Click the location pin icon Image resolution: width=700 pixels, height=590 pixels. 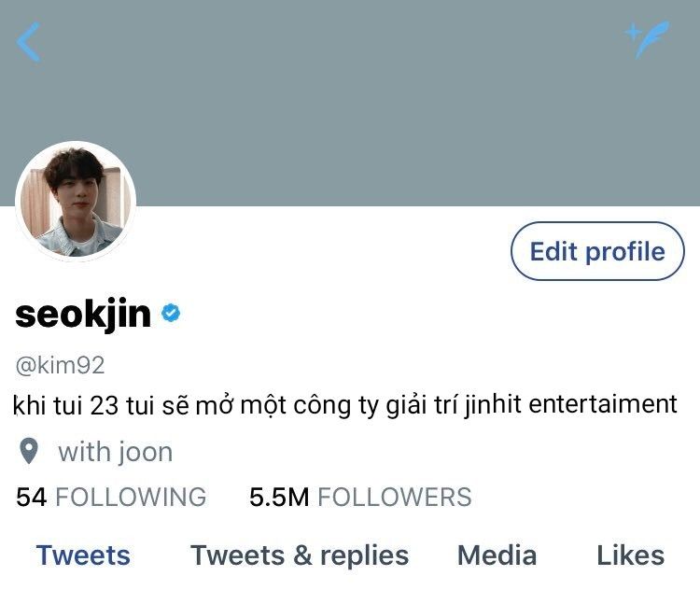click(x=29, y=451)
